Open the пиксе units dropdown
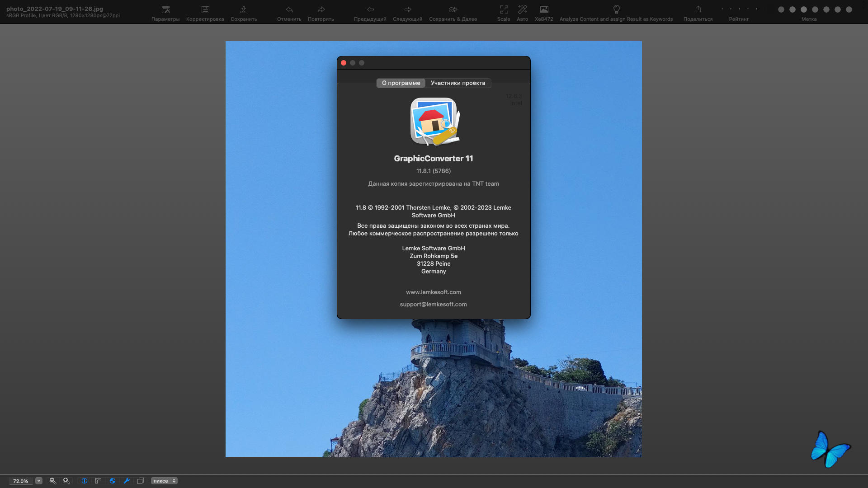This screenshot has width=868, height=488. [164, 481]
